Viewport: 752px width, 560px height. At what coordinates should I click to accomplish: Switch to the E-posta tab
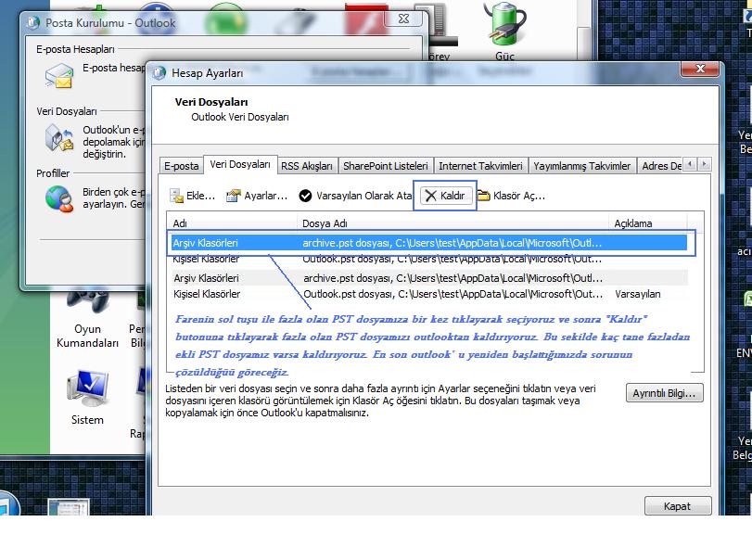182,166
